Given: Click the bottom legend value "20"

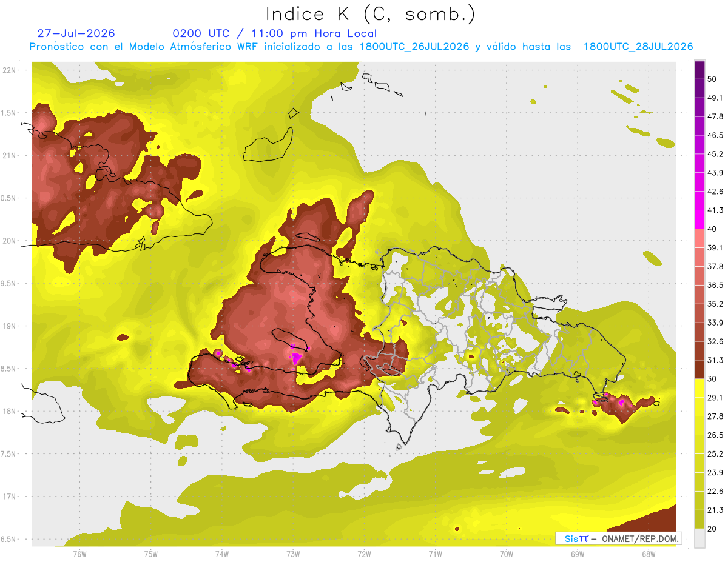Looking at the screenshot, I should point(712,528).
